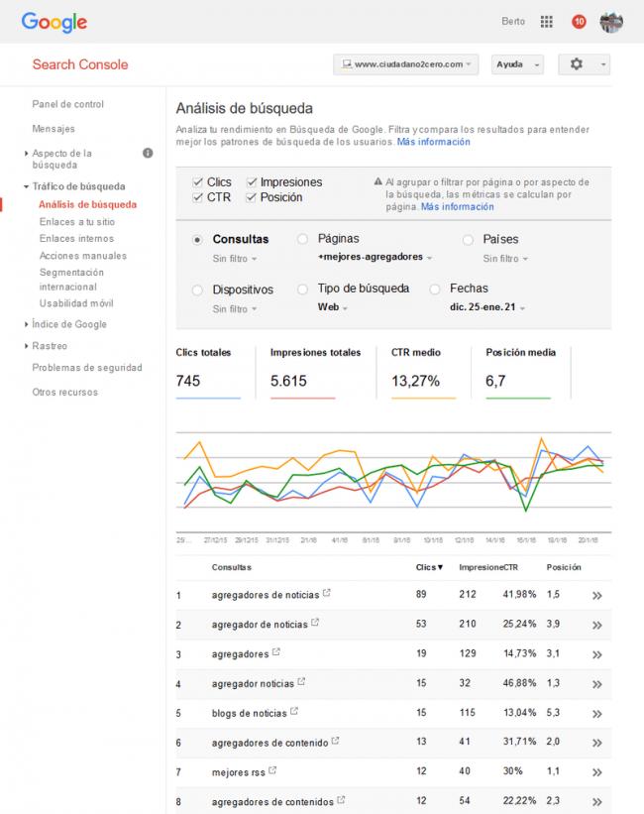
Task: Open the Ayuda dropdown
Action: [x=517, y=64]
